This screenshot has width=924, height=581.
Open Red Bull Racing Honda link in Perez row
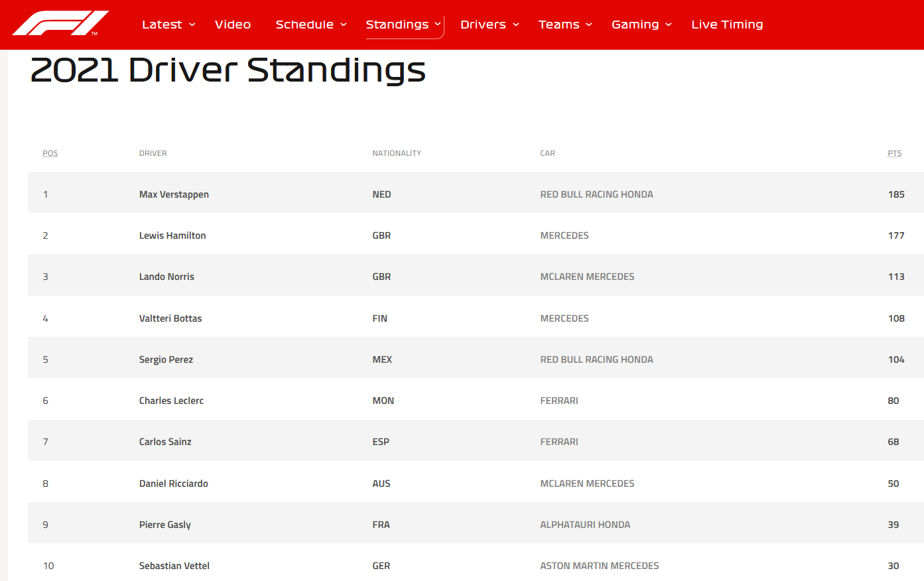pos(596,359)
